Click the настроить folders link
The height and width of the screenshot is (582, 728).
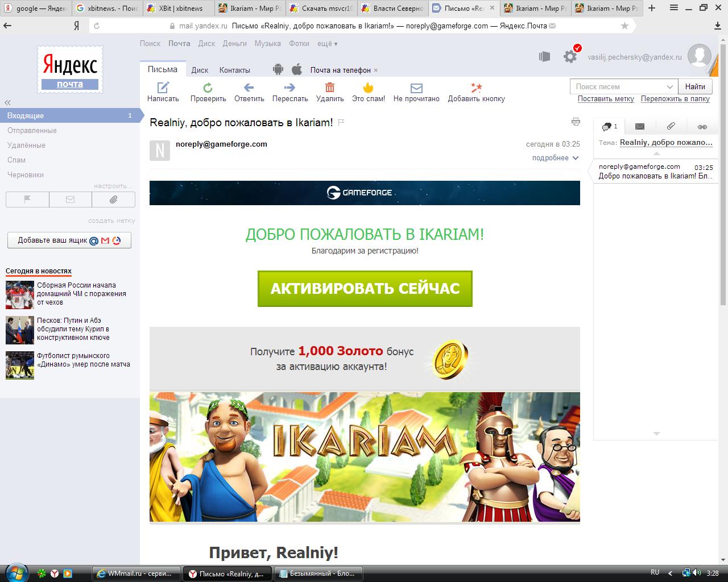[x=113, y=186]
